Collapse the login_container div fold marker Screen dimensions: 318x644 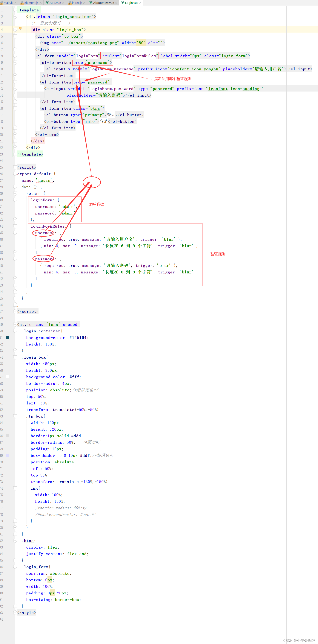tap(15, 16)
